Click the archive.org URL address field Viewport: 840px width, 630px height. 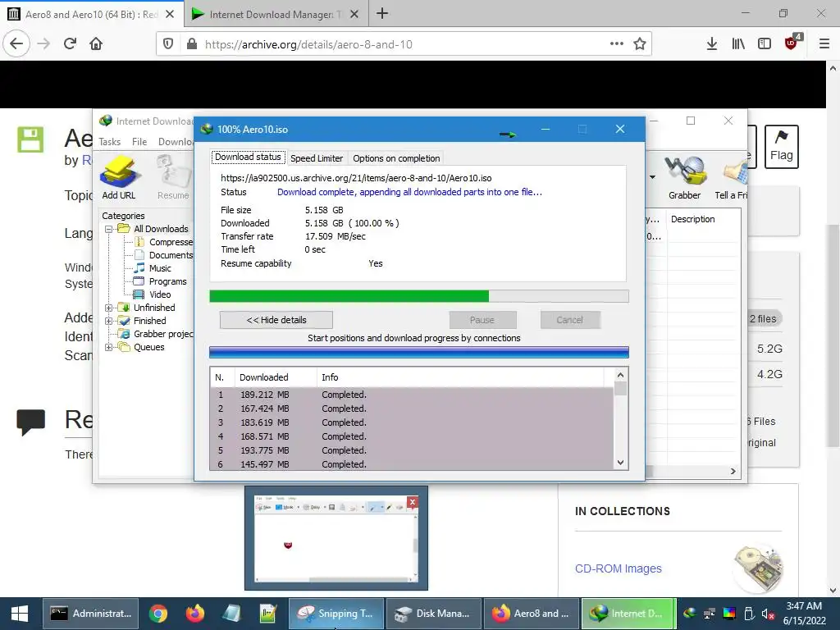click(x=402, y=44)
